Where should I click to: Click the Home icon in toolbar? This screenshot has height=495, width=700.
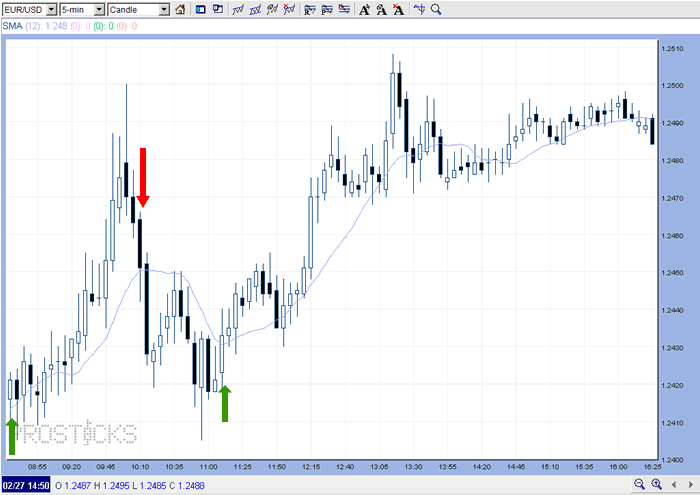(x=180, y=10)
